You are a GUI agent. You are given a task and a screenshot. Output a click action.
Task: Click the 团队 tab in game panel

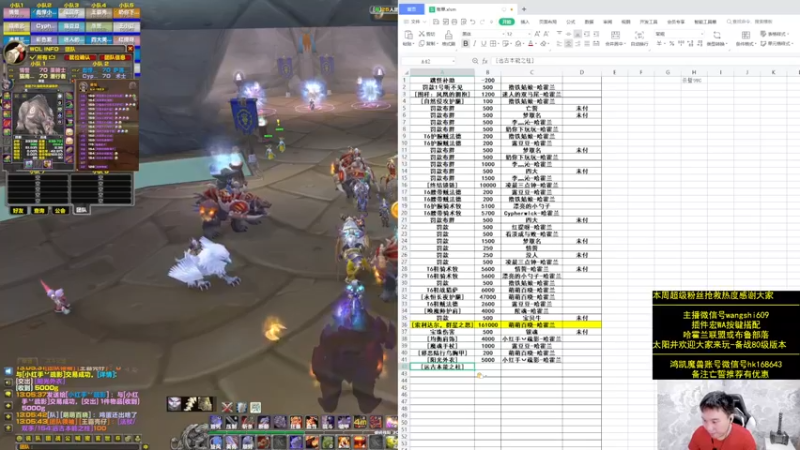(81, 210)
